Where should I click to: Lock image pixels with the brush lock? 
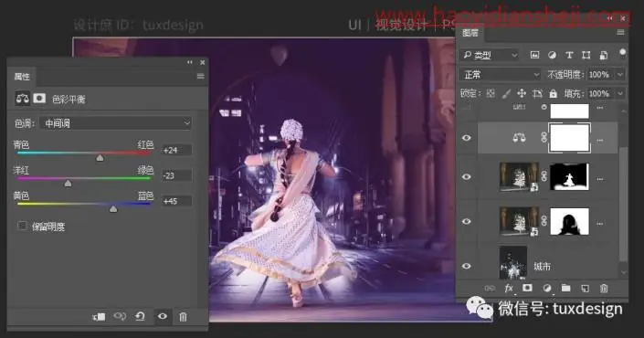(x=506, y=94)
